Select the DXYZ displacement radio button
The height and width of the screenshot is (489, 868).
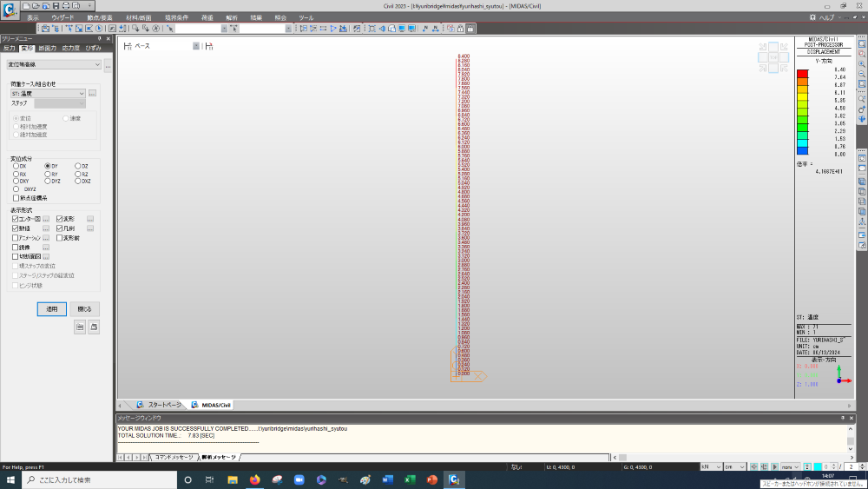16,188
